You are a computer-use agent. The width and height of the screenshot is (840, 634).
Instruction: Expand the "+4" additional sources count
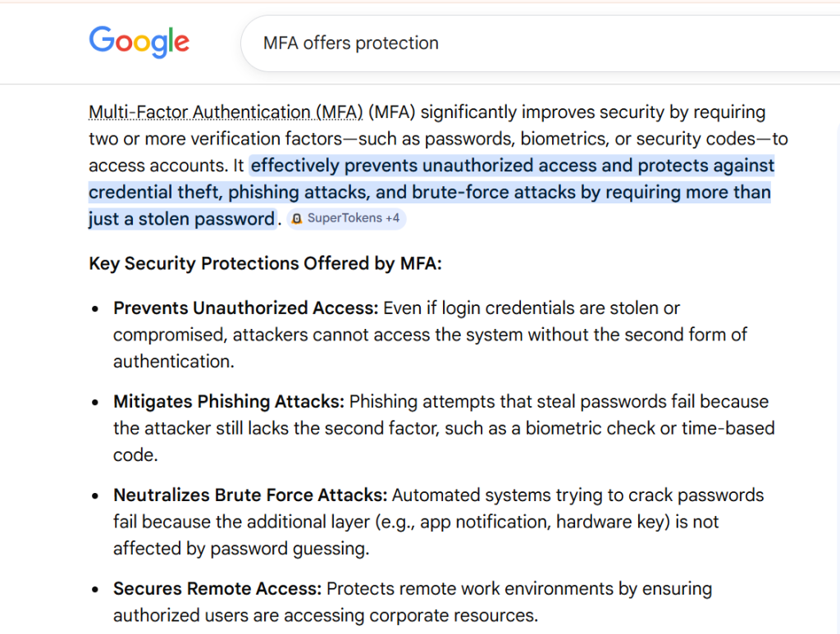(x=392, y=219)
